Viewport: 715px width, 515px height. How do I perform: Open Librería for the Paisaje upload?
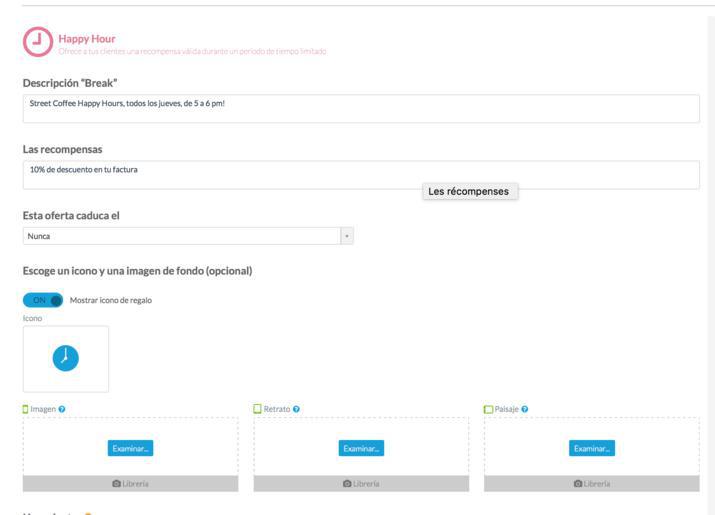tap(592, 483)
